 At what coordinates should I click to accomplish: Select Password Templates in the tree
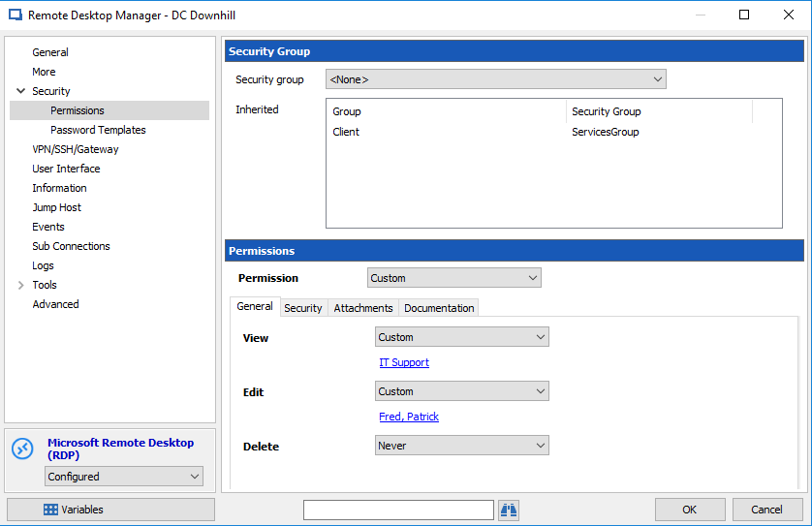point(98,130)
